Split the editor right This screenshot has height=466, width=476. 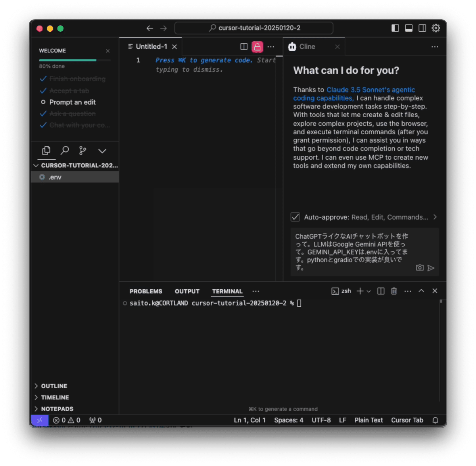coord(244,47)
